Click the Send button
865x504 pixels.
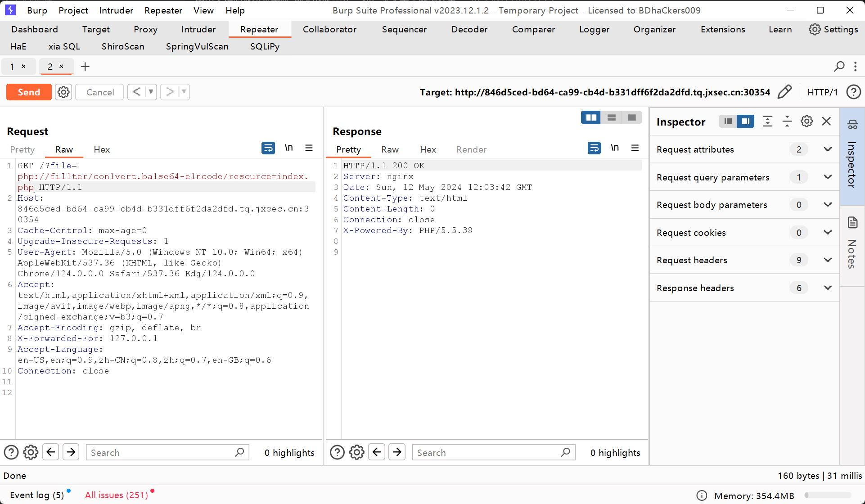point(29,92)
